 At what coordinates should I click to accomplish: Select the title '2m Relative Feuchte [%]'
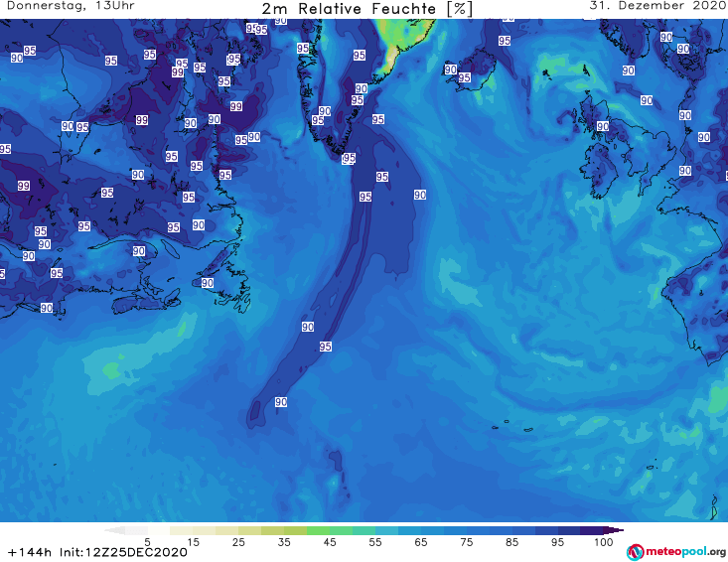(x=367, y=9)
